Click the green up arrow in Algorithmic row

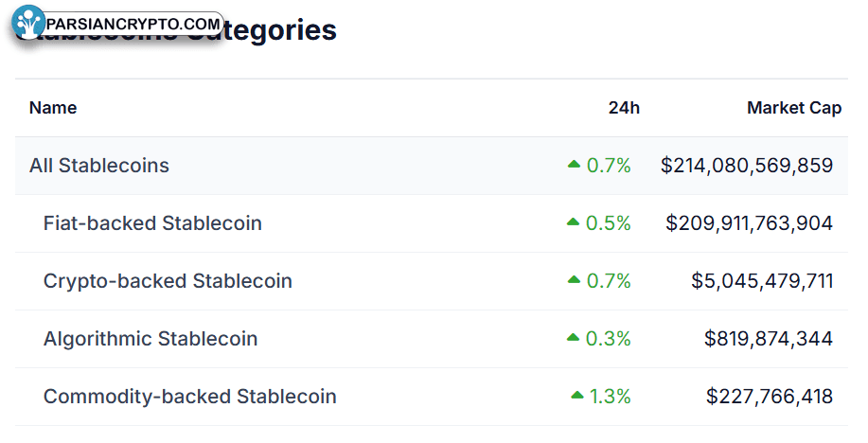pos(573,337)
